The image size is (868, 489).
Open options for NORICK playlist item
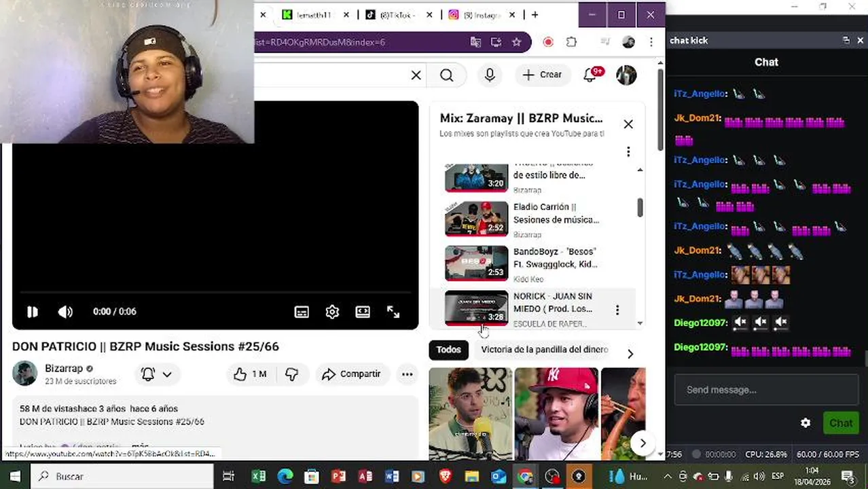(x=617, y=310)
